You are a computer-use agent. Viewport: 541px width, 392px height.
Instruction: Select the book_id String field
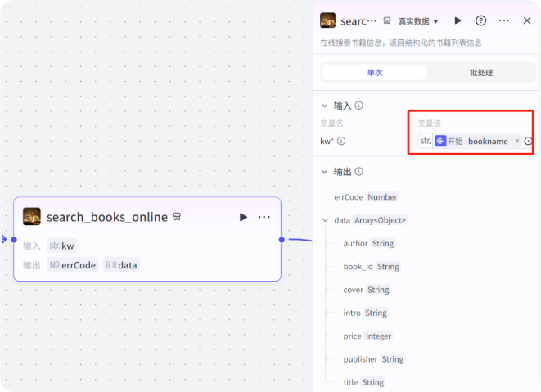point(372,267)
